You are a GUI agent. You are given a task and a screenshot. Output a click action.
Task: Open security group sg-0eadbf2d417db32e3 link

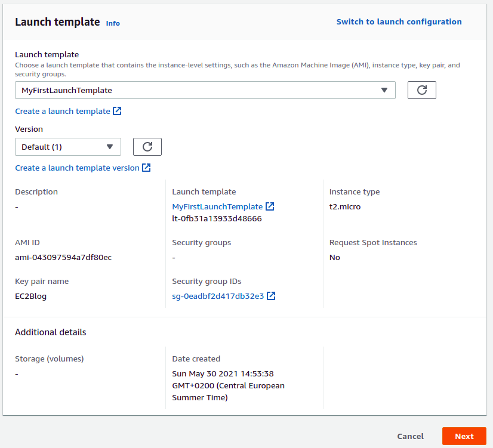218,296
